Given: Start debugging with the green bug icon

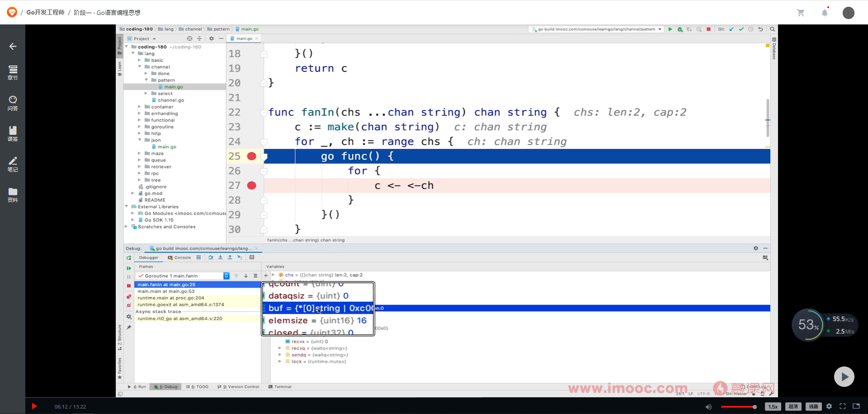Looking at the screenshot, I should click(680, 29).
